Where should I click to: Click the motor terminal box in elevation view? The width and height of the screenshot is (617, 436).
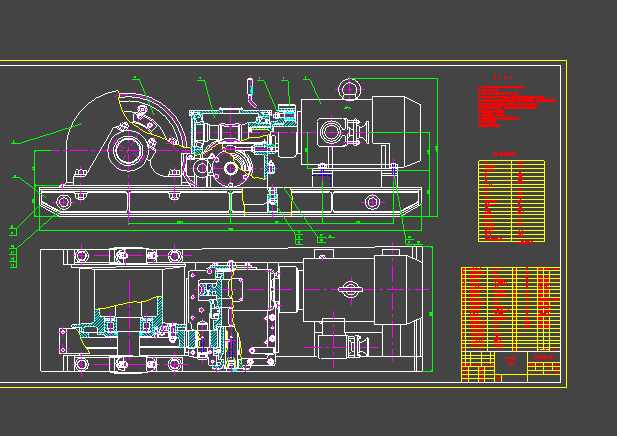[x=331, y=132]
